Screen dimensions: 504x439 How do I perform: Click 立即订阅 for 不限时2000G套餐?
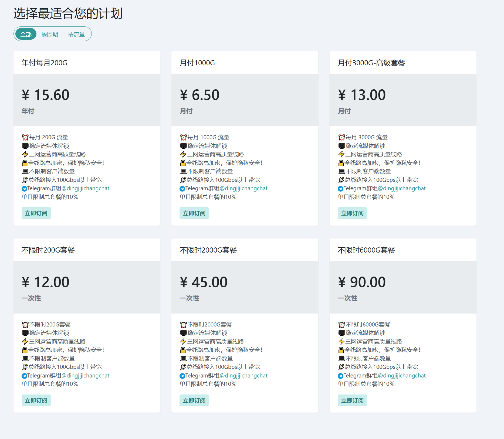click(x=194, y=400)
